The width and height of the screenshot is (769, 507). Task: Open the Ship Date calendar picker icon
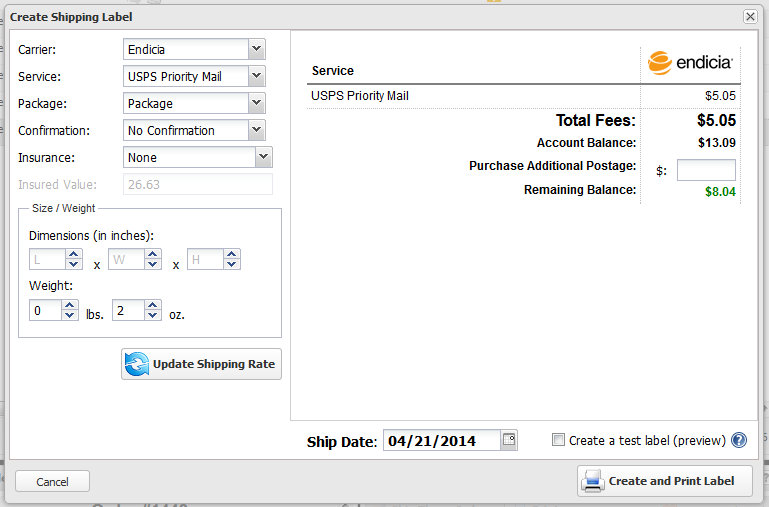(x=509, y=439)
